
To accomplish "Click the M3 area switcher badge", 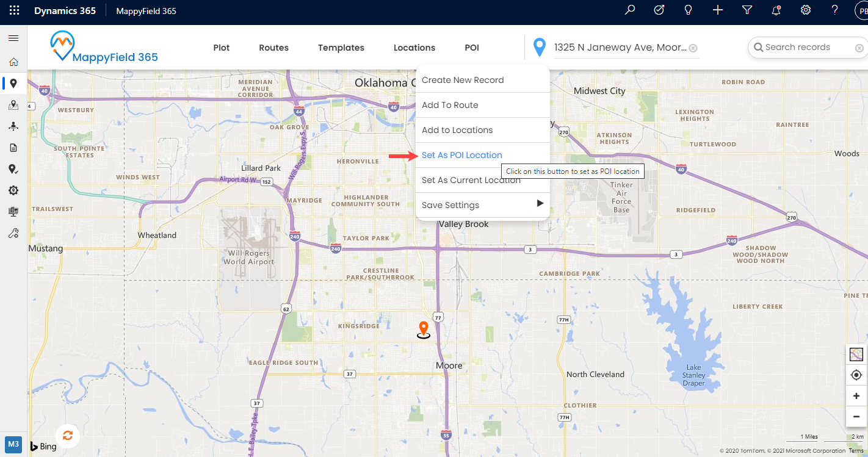I will point(13,444).
